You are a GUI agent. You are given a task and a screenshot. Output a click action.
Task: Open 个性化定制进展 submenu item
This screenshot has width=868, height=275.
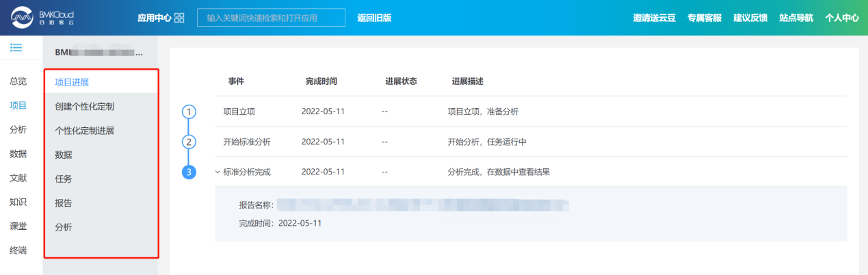tap(84, 131)
